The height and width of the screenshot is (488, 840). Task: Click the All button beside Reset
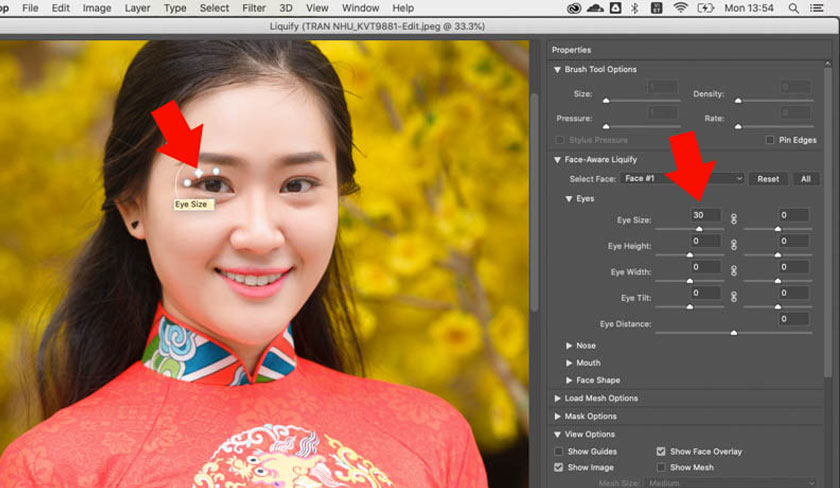[805, 179]
